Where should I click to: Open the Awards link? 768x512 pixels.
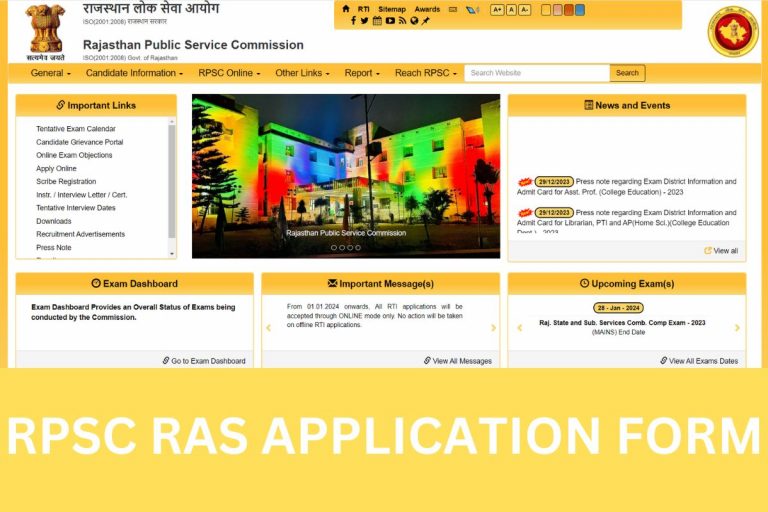(427, 9)
